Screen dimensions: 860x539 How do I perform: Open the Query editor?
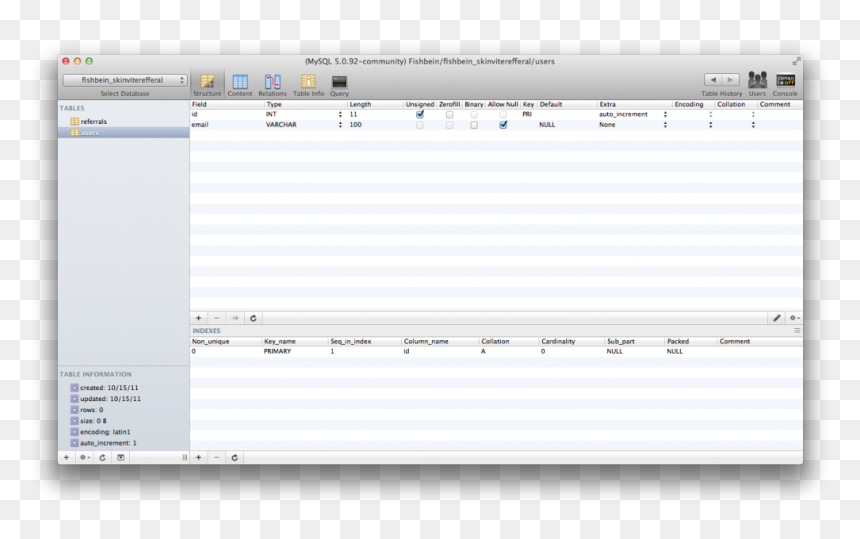point(339,85)
